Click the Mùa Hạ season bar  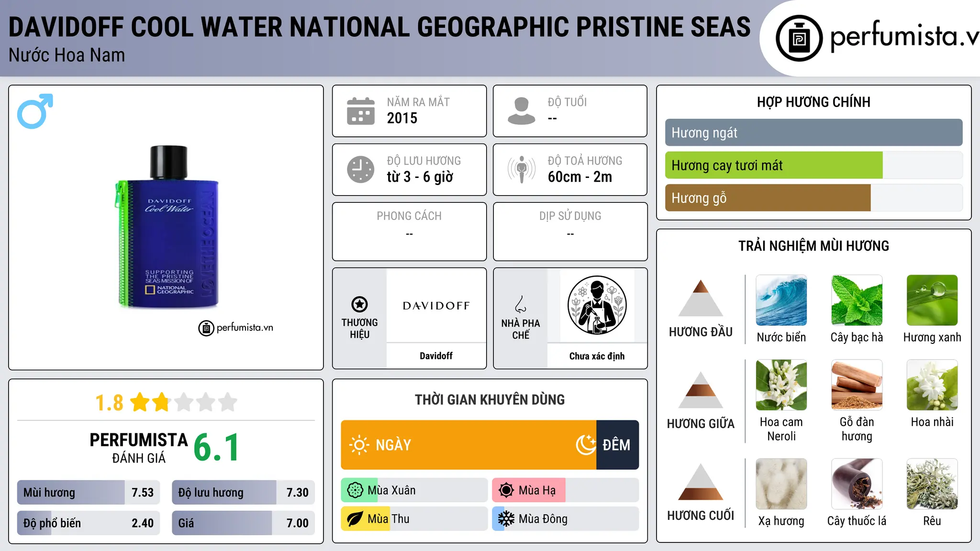566,490
